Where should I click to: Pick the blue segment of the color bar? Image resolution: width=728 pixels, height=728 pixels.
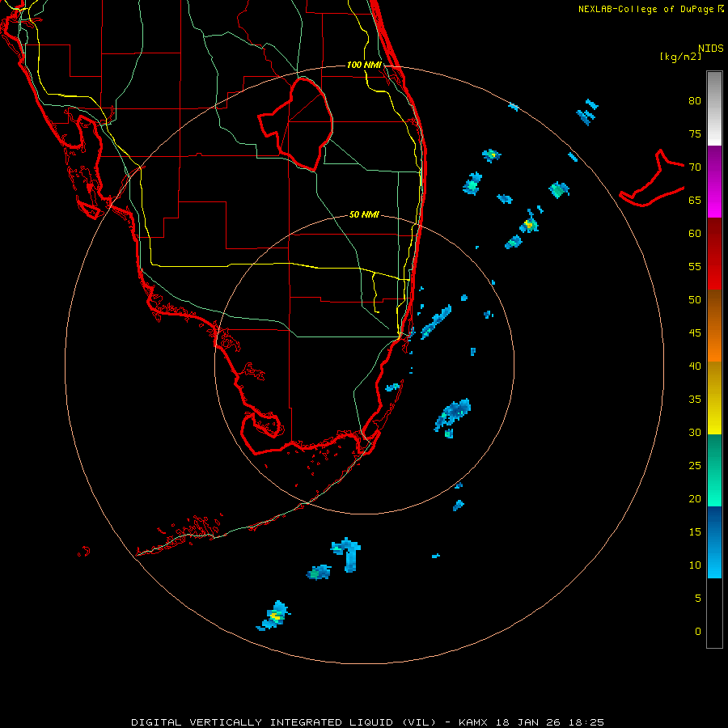pyautogui.click(x=714, y=542)
